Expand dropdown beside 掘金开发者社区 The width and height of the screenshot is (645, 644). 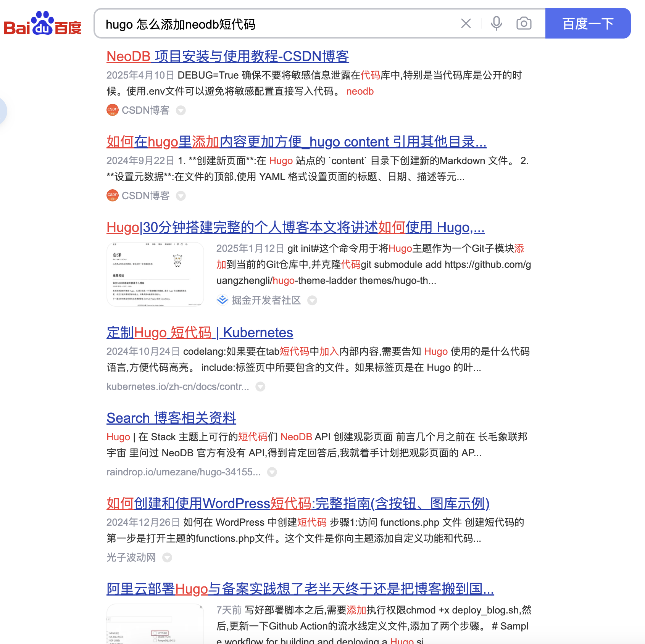[312, 301]
